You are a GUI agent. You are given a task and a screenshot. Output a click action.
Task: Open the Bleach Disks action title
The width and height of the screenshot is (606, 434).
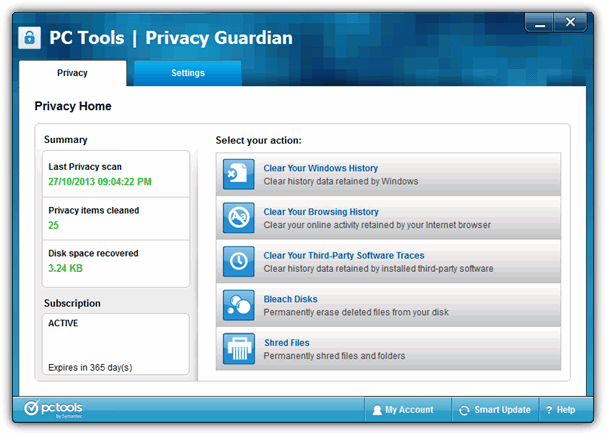290,299
